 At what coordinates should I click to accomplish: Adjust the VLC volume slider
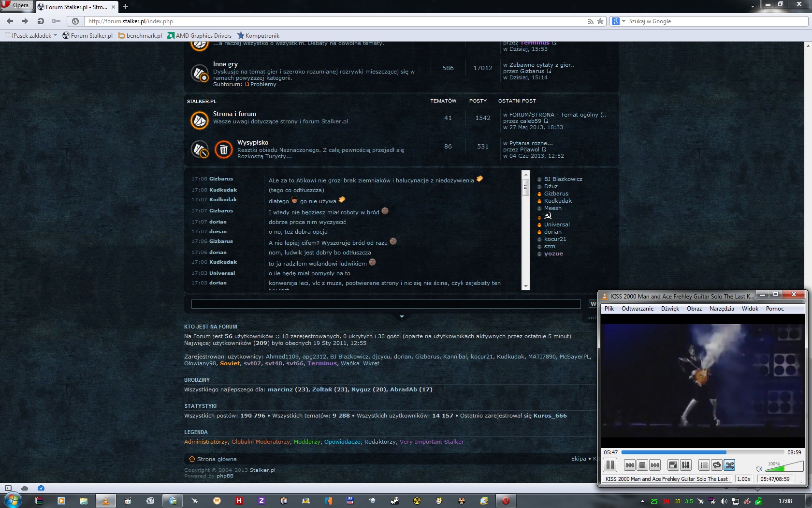click(x=783, y=466)
